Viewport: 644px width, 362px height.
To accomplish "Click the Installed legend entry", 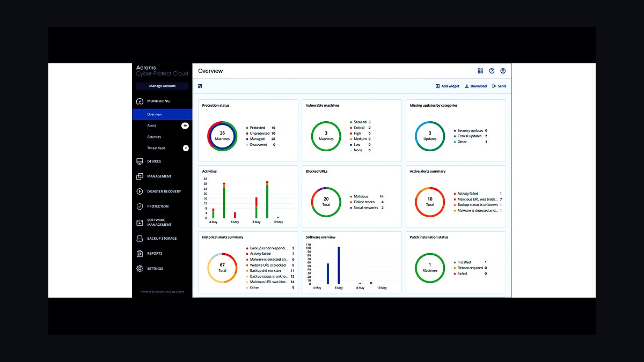I will click(471, 262).
